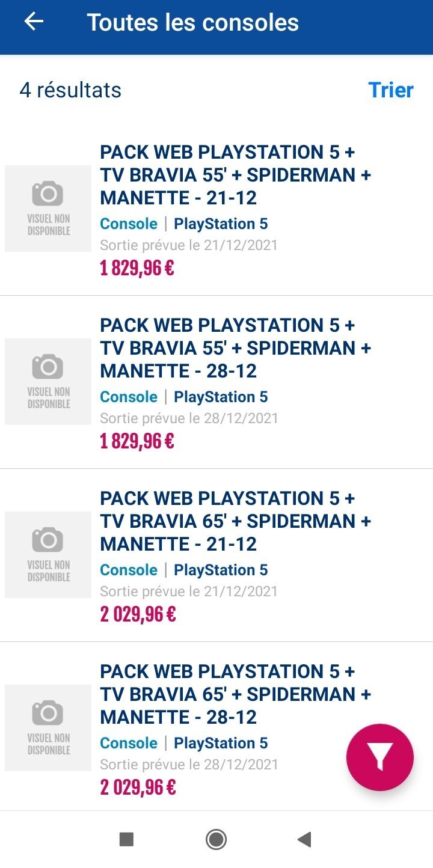433x868 pixels.
Task: Click the 2 029,96 € price of third result
Action: pos(138,614)
